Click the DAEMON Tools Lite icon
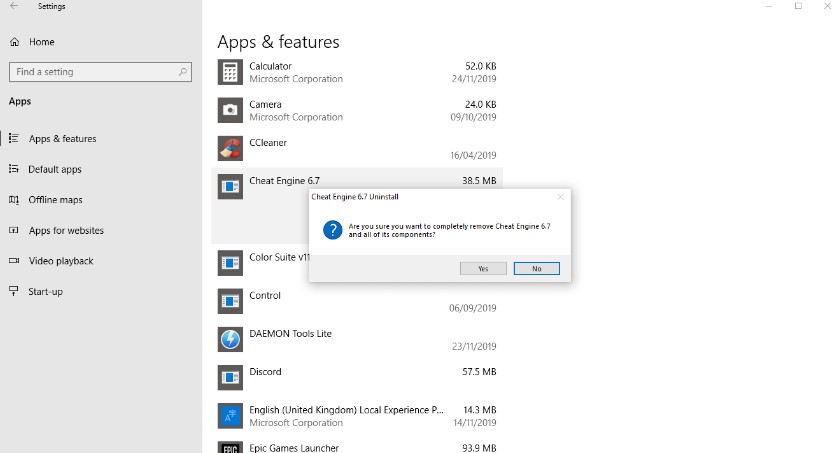The image size is (839, 453). pyautogui.click(x=230, y=340)
